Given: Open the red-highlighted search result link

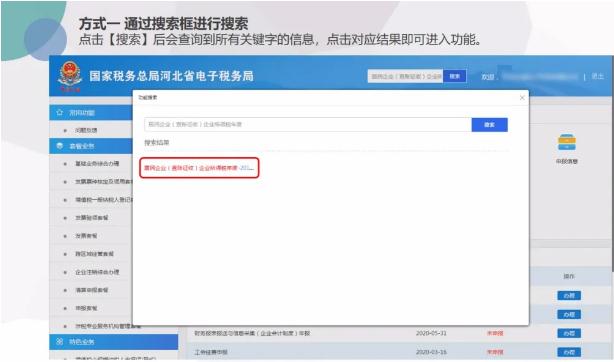Looking at the screenshot, I should [x=199, y=168].
